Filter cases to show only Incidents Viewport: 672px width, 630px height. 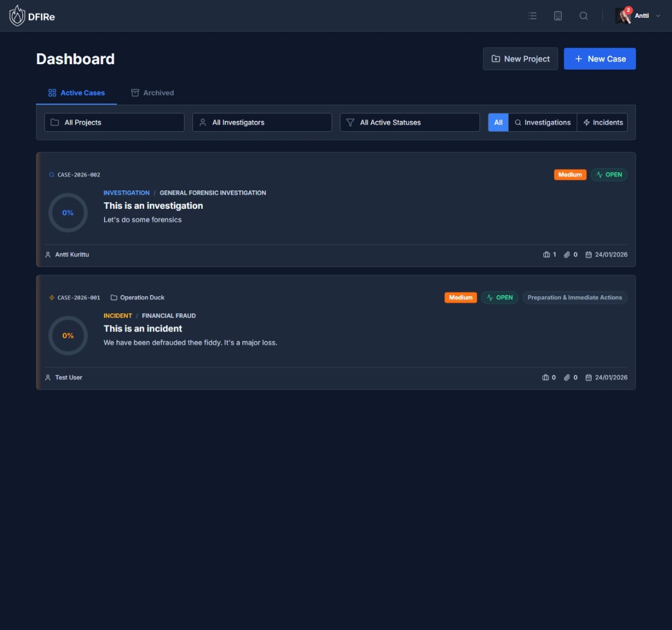[x=602, y=122]
